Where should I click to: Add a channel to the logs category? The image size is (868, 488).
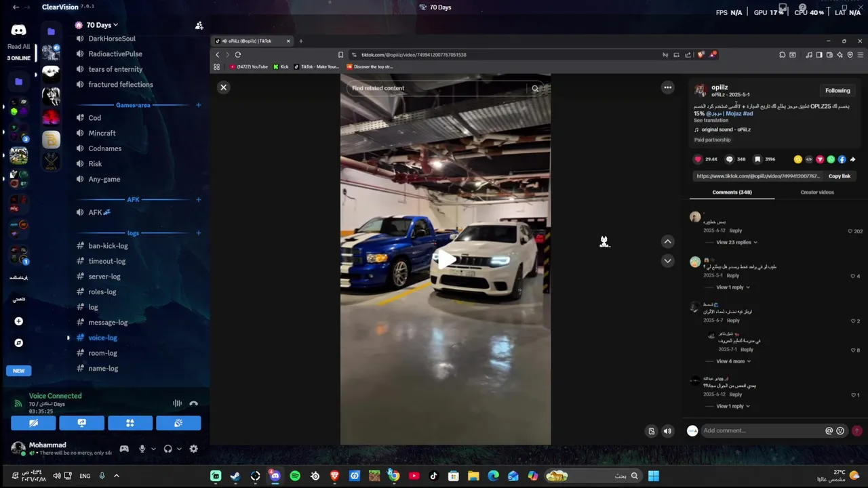point(198,233)
